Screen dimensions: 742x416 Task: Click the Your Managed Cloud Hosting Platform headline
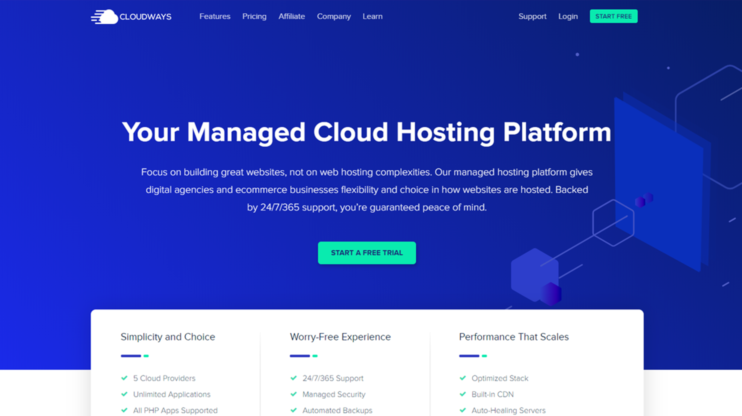[x=367, y=132]
